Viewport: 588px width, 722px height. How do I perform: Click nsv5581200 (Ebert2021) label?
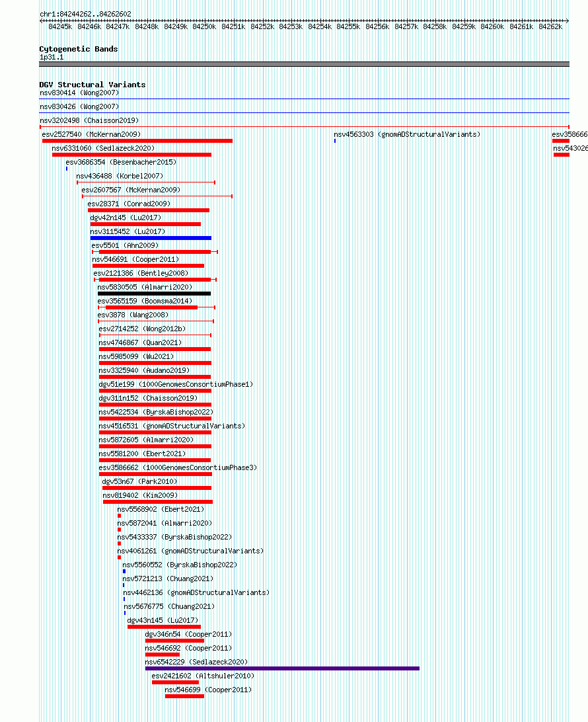pos(142,454)
